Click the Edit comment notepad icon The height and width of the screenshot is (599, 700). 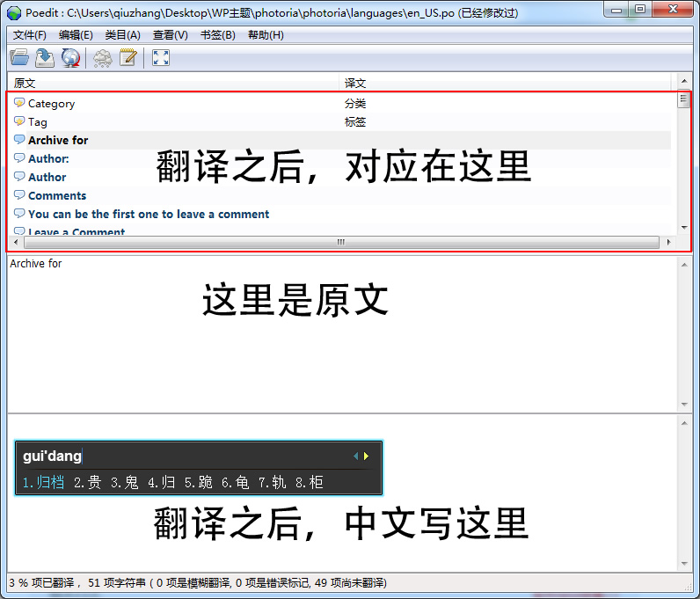128,58
